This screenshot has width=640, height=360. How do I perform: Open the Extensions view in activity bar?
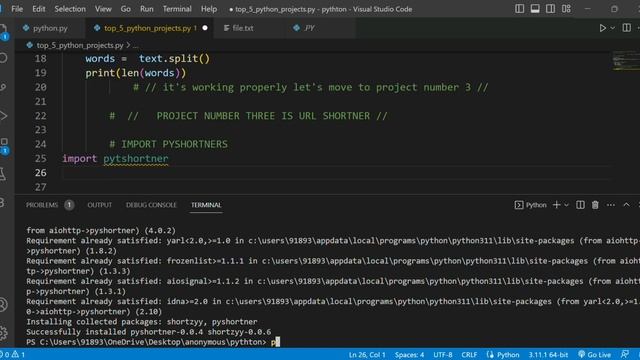(x=4, y=145)
